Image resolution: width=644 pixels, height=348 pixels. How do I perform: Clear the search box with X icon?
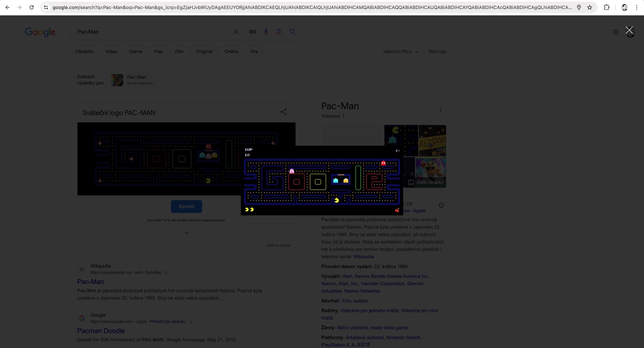[x=236, y=32]
